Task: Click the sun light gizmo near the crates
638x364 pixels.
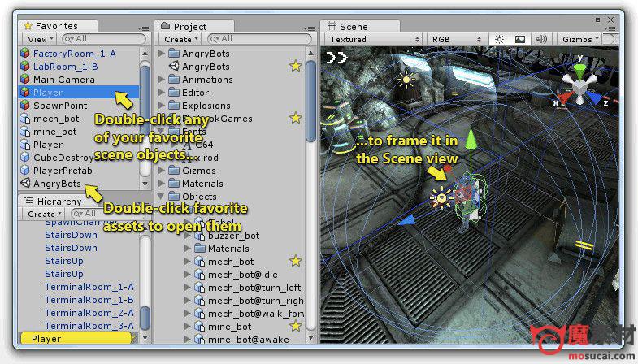Action: [406, 80]
